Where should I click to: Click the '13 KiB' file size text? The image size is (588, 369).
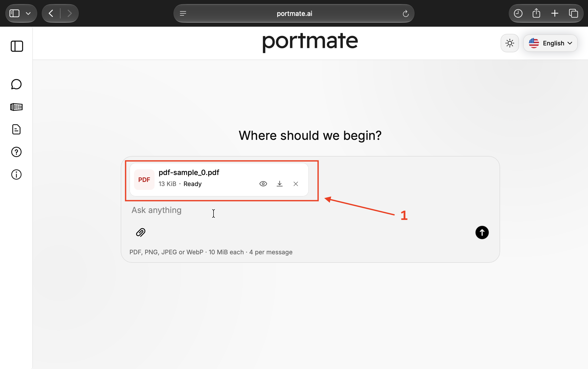pos(167,184)
